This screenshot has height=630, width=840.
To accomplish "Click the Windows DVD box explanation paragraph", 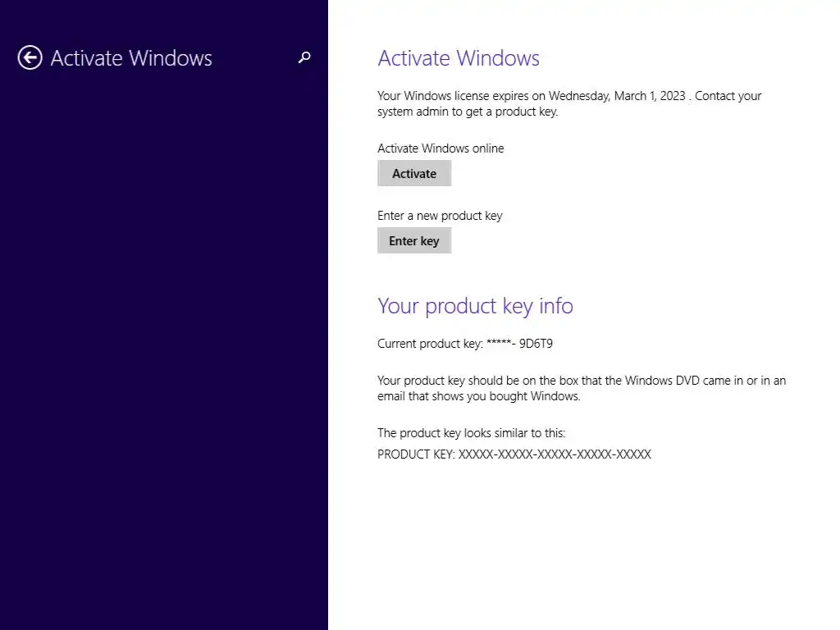I will pyautogui.click(x=582, y=388).
